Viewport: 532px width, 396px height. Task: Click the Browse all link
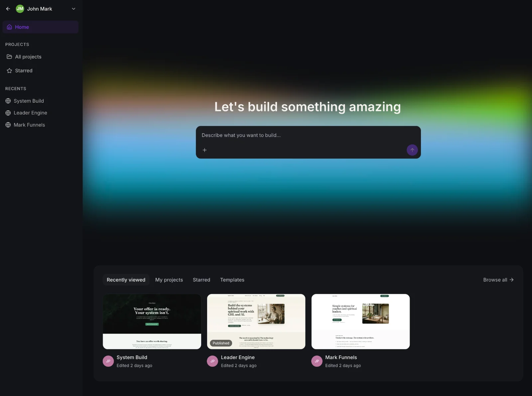point(498,280)
